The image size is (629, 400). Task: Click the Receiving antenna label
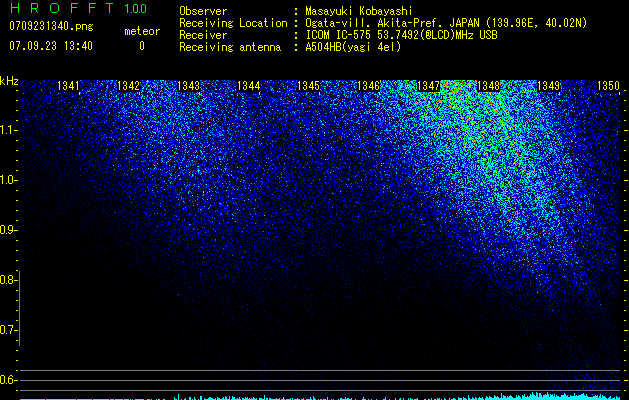[x=230, y=47]
